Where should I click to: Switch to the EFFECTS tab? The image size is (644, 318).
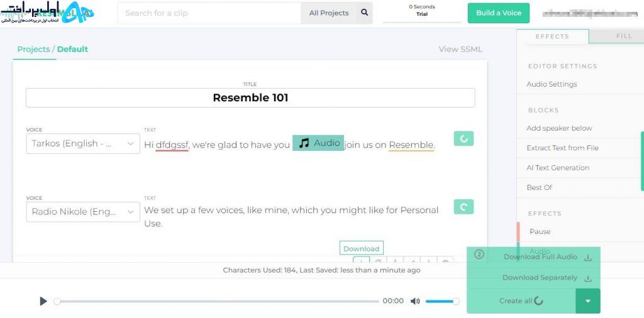click(x=552, y=36)
